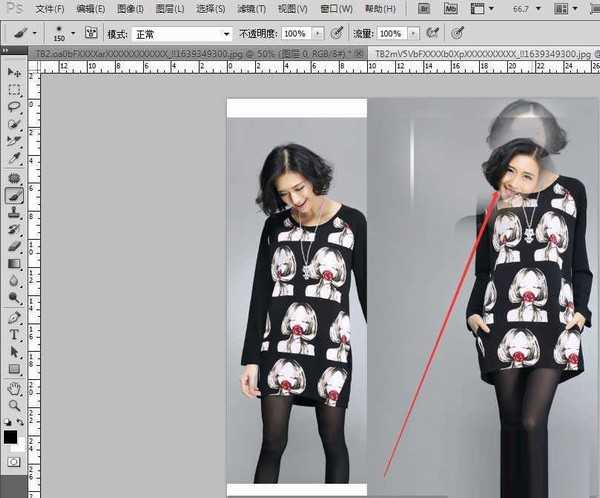Select the Move tool

click(14, 73)
